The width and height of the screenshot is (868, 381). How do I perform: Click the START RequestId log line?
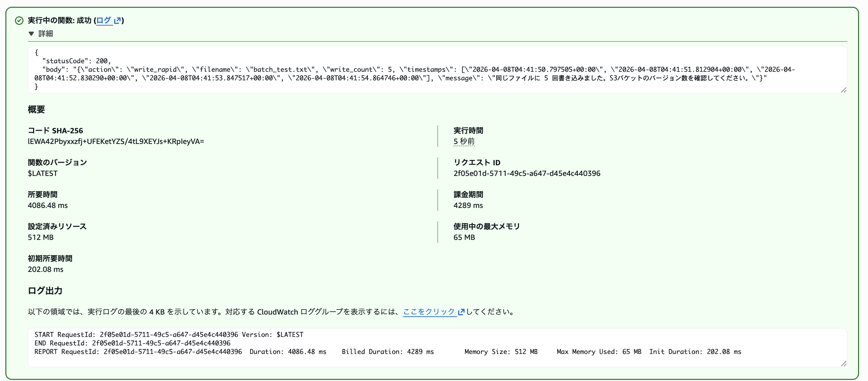(x=169, y=334)
